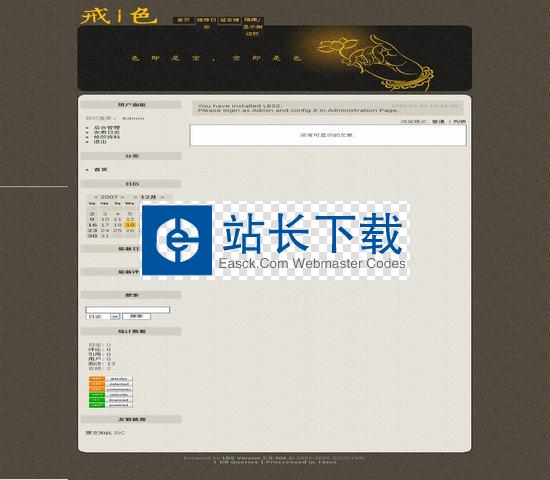Click the green powered badge

[111, 405]
